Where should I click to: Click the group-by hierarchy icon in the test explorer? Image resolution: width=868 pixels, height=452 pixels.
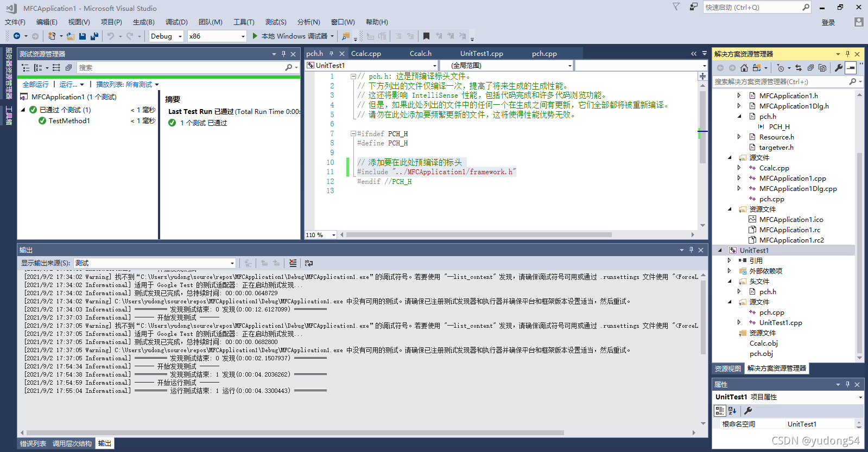coord(26,68)
